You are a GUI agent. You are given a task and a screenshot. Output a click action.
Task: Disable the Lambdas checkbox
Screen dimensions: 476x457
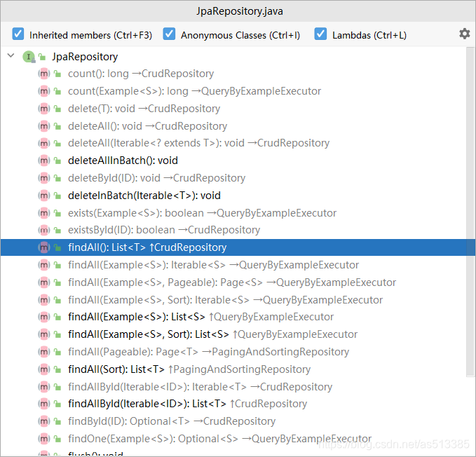pyautogui.click(x=320, y=34)
